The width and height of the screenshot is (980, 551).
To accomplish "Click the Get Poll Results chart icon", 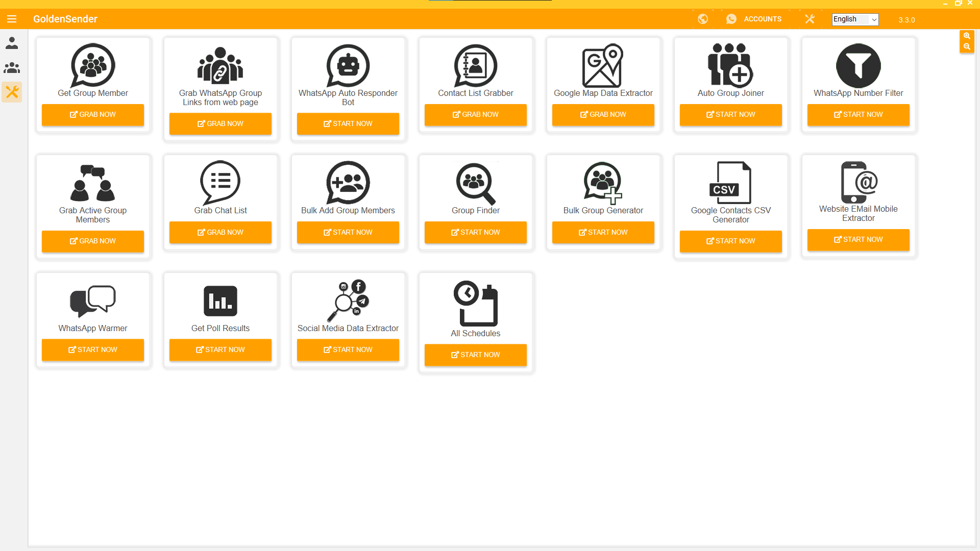I will pyautogui.click(x=220, y=301).
